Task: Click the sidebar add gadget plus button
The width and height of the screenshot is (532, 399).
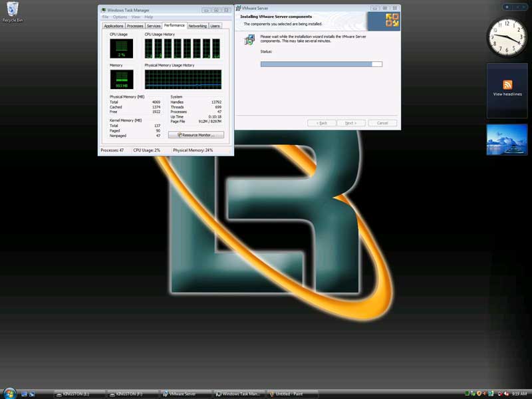Action: pos(507,7)
